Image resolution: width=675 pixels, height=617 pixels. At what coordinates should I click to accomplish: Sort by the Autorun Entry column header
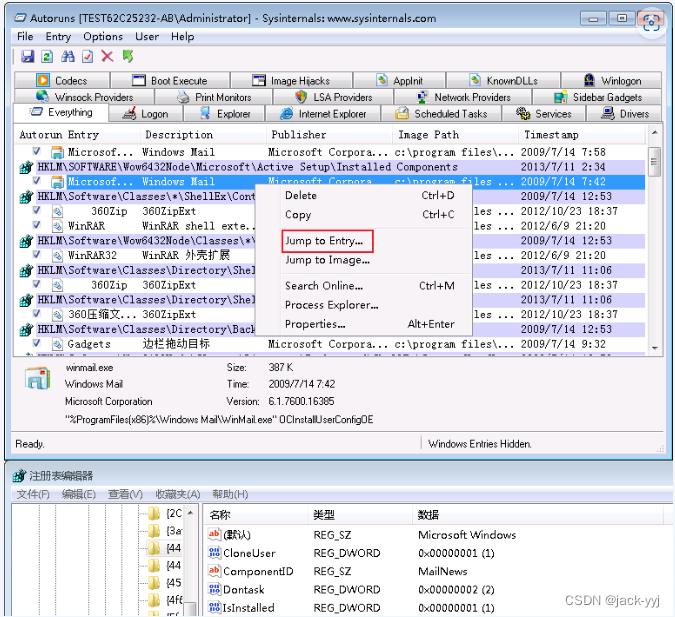[77, 135]
